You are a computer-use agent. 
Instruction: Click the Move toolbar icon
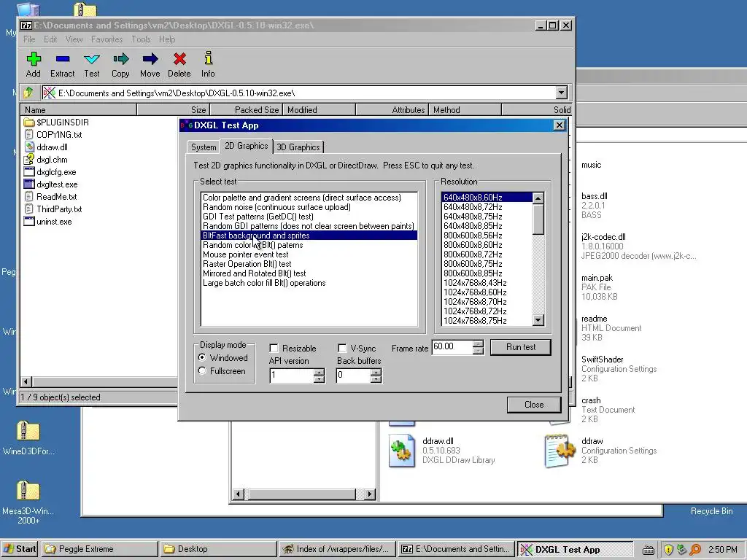click(x=150, y=59)
